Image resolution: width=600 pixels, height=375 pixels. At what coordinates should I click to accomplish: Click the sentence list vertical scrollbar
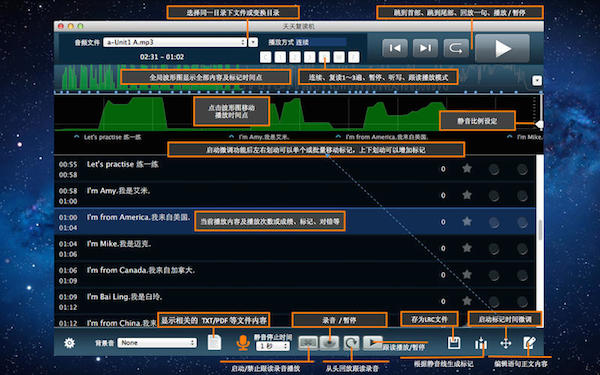coord(540,230)
